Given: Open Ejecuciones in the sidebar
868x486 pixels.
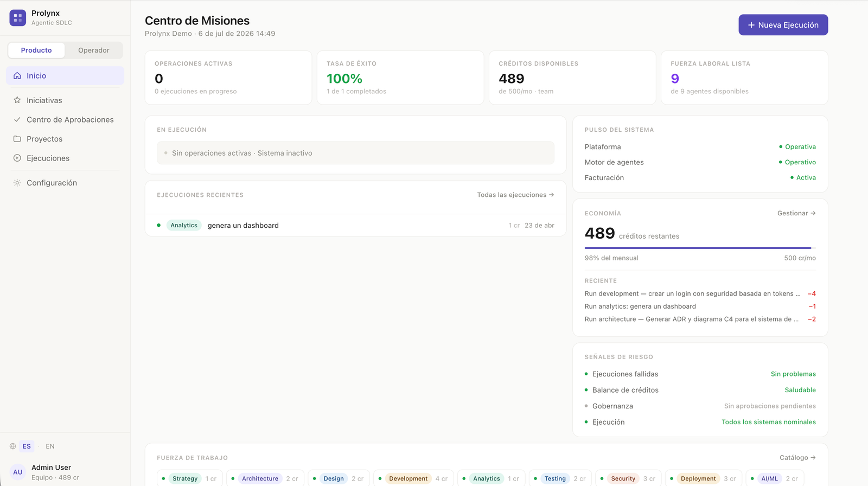Looking at the screenshot, I should 65,158.
